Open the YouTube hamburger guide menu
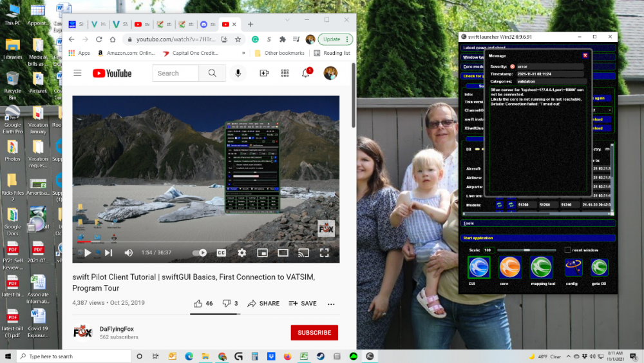The width and height of the screenshot is (644, 363). 77,74
